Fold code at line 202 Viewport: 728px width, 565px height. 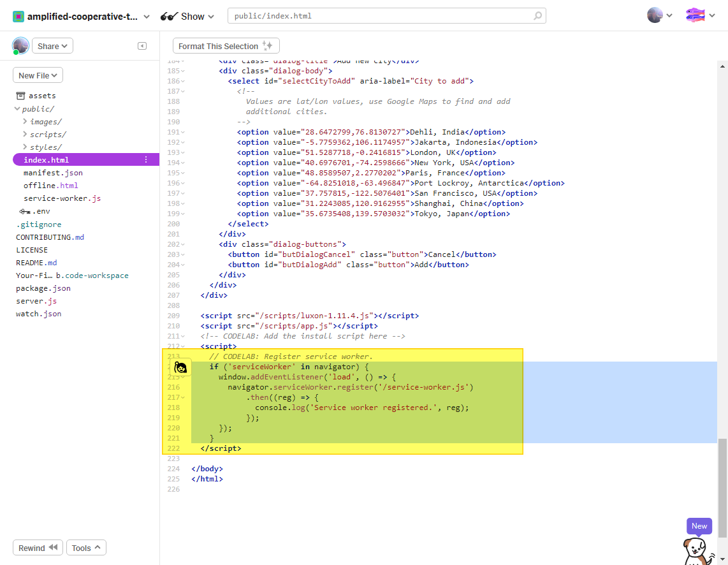pos(183,245)
